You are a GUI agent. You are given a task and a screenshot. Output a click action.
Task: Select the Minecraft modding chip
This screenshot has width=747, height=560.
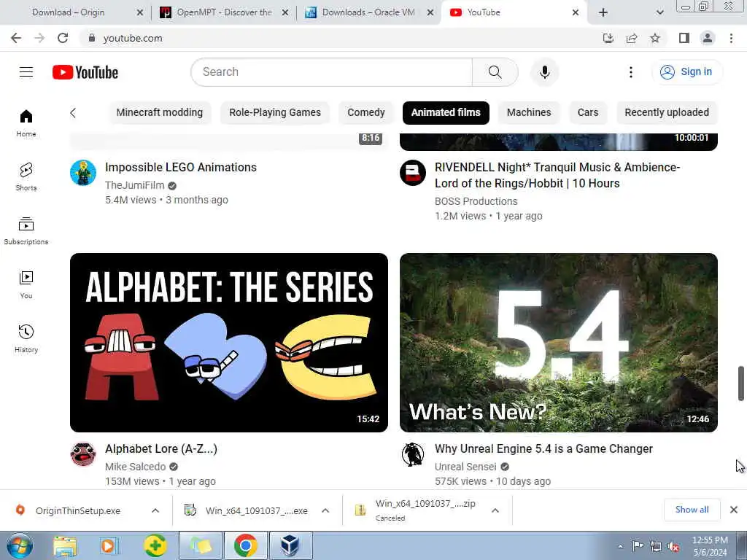[x=160, y=112]
